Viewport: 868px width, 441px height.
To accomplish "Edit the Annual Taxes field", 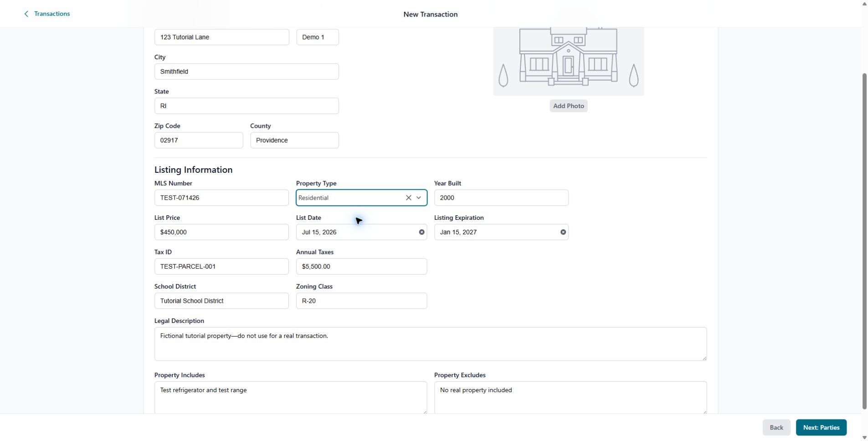I will (x=361, y=266).
